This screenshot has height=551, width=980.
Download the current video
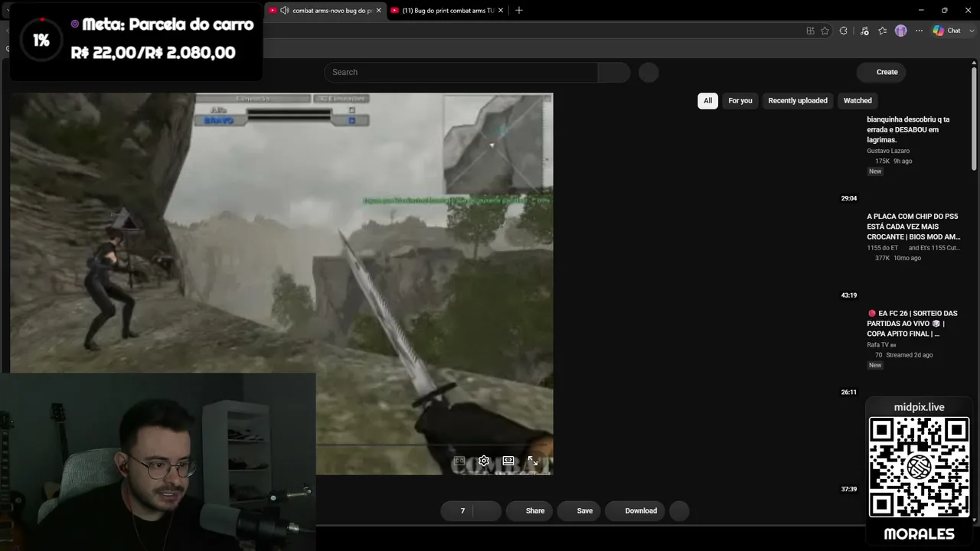[635, 510]
